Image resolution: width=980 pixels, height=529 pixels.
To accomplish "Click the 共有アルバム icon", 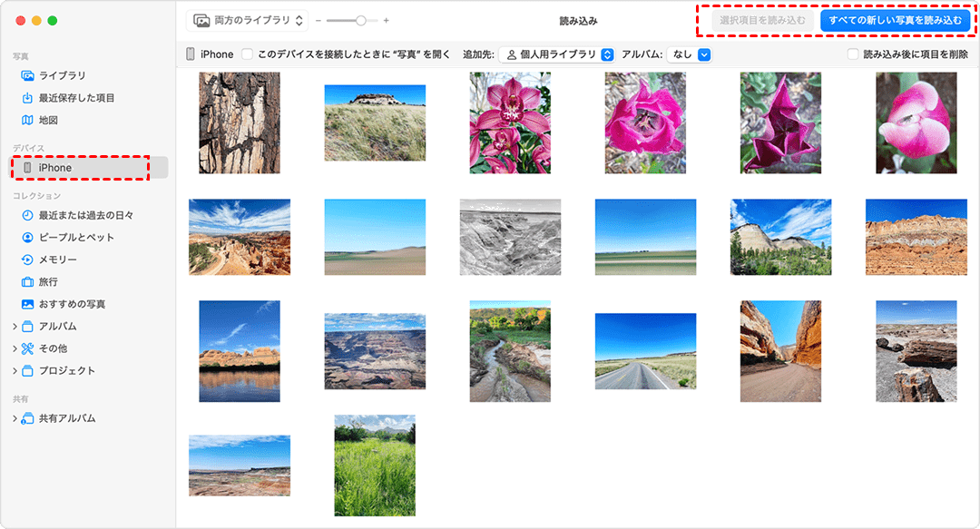I will pyautogui.click(x=27, y=418).
